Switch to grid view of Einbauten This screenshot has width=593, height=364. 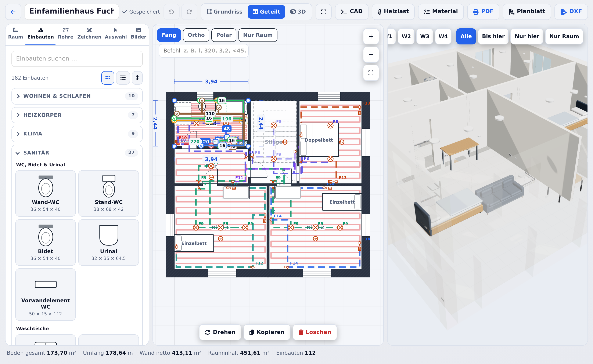pyautogui.click(x=108, y=78)
